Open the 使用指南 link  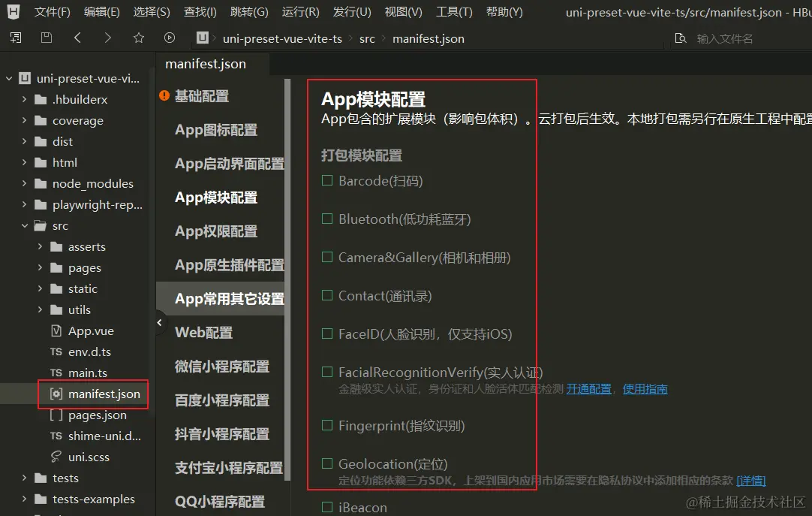point(645,389)
